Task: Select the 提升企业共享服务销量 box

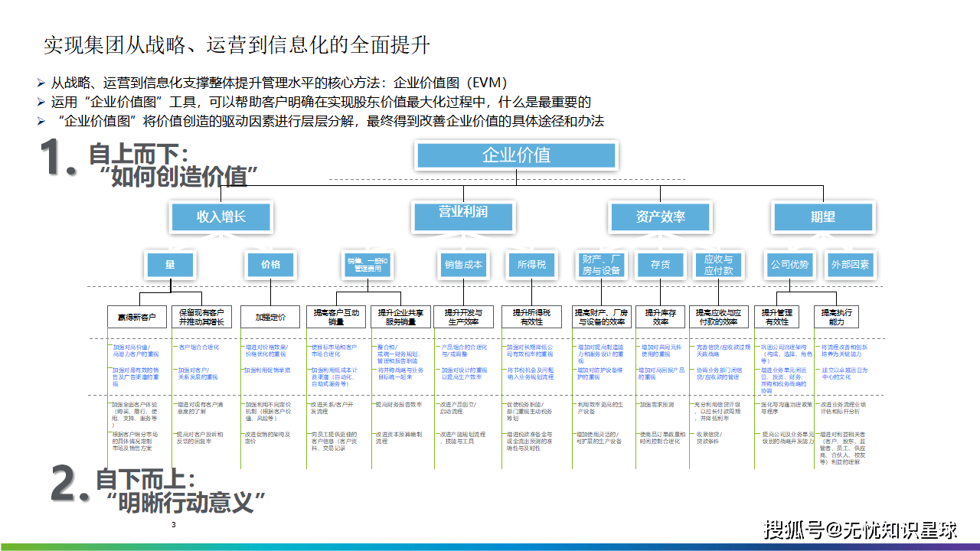Action: tap(401, 317)
